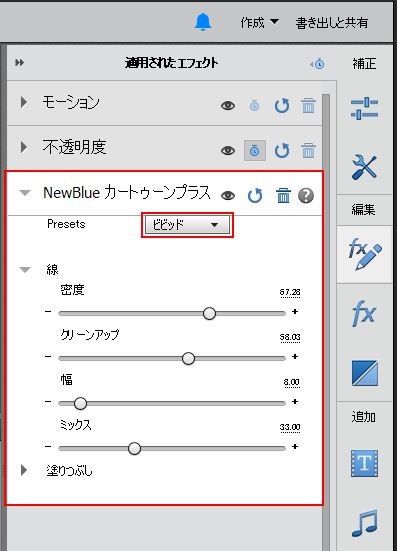397x551 pixels.
Task: Click the ミックス slider handle
Action: pyautogui.click(x=134, y=448)
